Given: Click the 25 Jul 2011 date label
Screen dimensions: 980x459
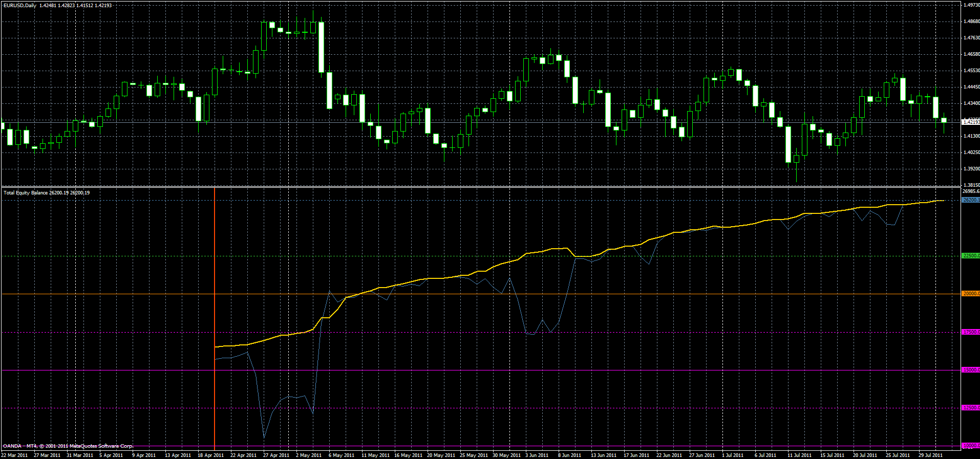Looking at the screenshot, I should pos(898,455).
